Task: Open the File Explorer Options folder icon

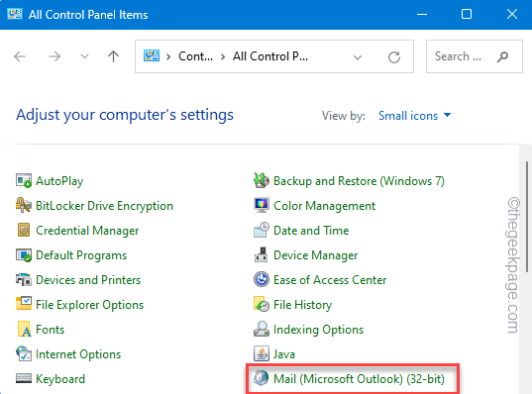Action: point(24,304)
